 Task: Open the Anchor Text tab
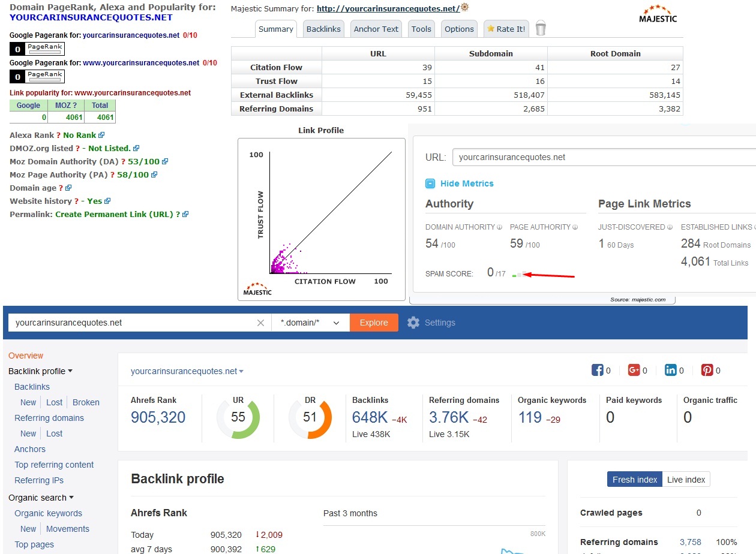click(x=376, y=29)
